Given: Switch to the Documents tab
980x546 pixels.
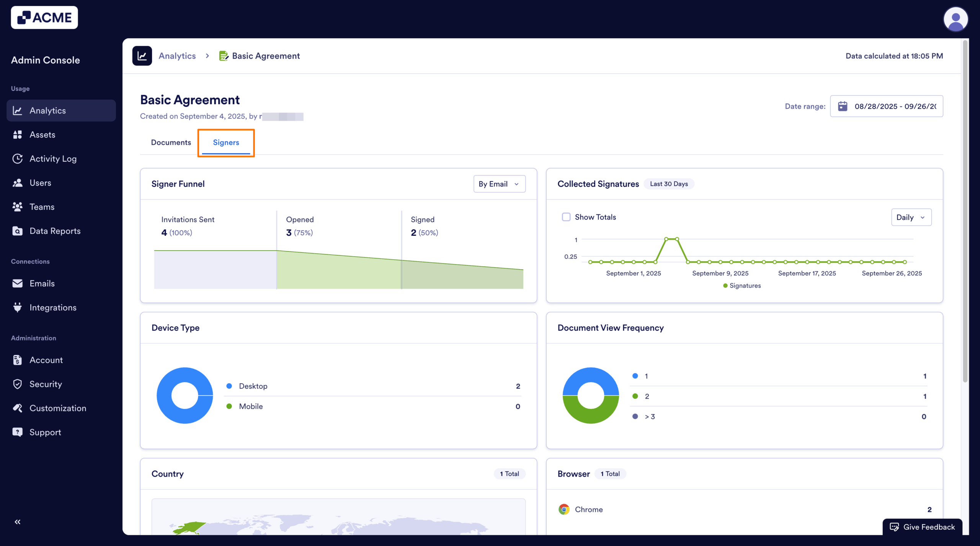Looking at the screenshot, I should coord(171,142).
